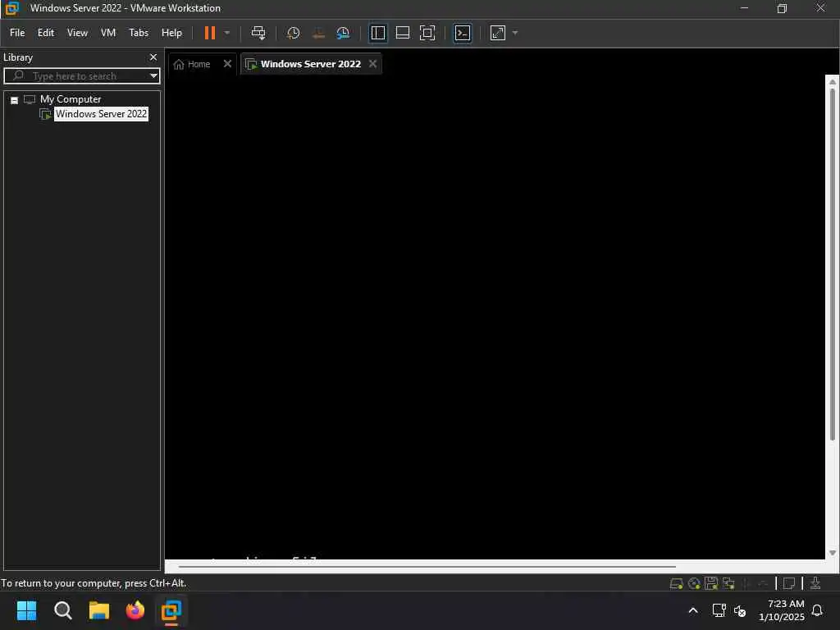Viewport: 840px width, 630px height.
Task: Click the stretch guest display icon
Action: [498, 33]
